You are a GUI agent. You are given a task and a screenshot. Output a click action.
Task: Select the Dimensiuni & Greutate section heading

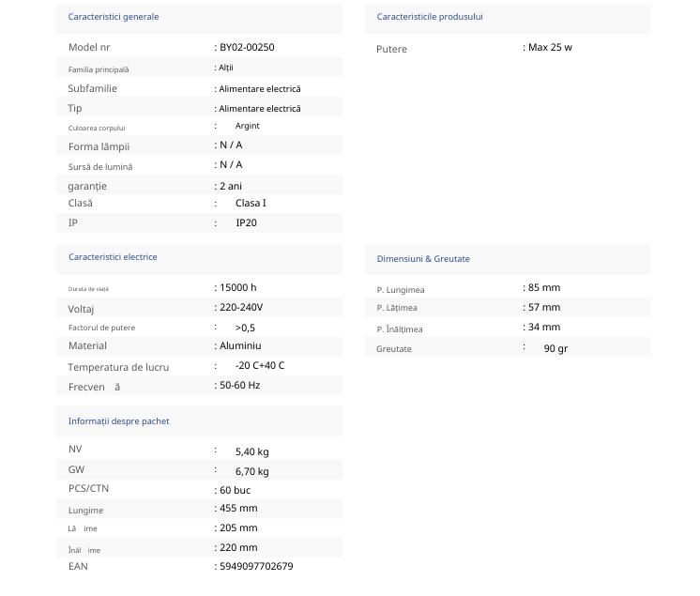[423, 259]
